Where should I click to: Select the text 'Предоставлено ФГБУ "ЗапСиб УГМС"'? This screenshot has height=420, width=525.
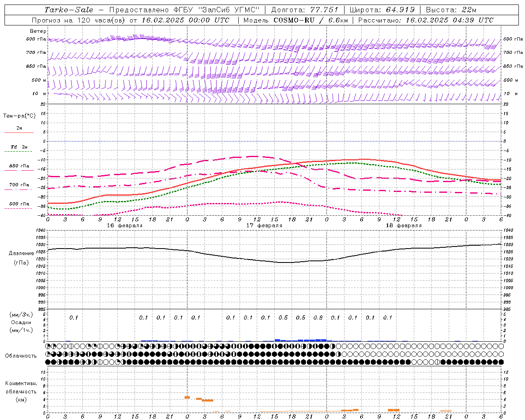[x=185, y=10]
